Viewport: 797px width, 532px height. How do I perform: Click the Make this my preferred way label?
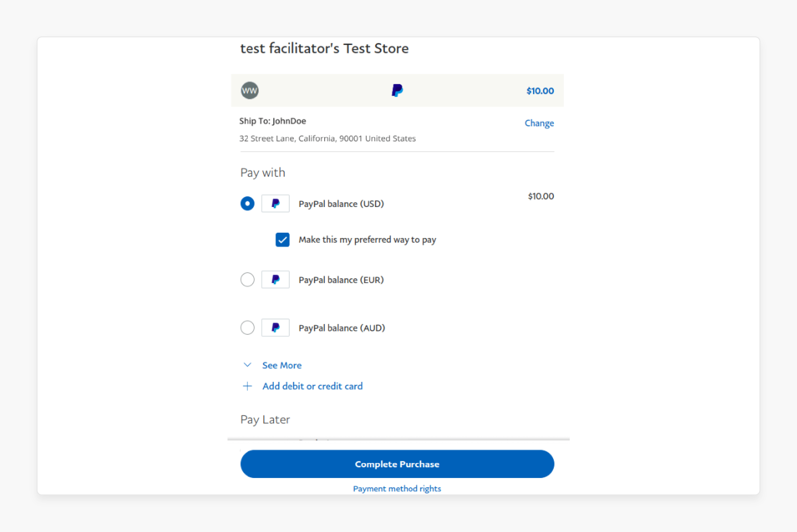(x=367, y=240)
